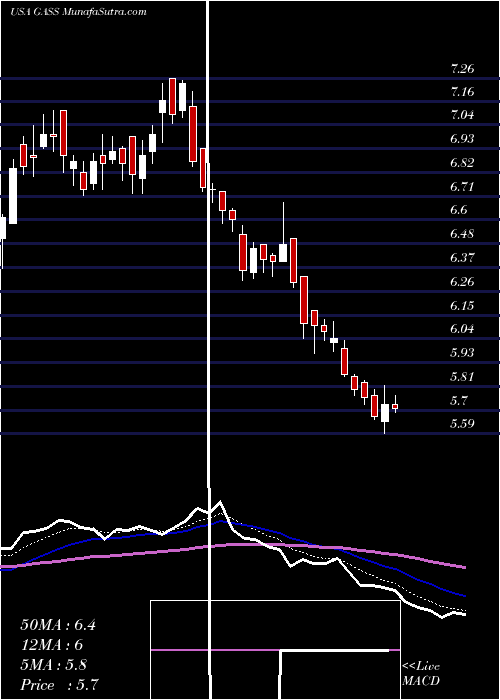
Task: Click the 6.04 price axis label
Action: pos(462,329)
